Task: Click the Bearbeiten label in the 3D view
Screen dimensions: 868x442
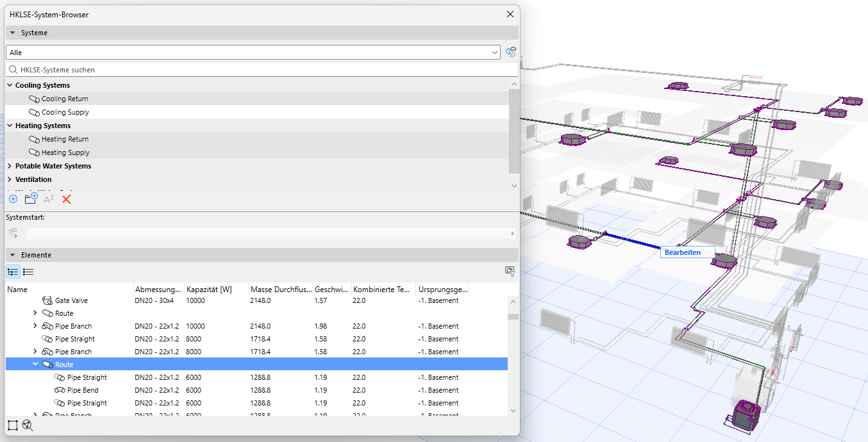Action: (x=687, y=252)
